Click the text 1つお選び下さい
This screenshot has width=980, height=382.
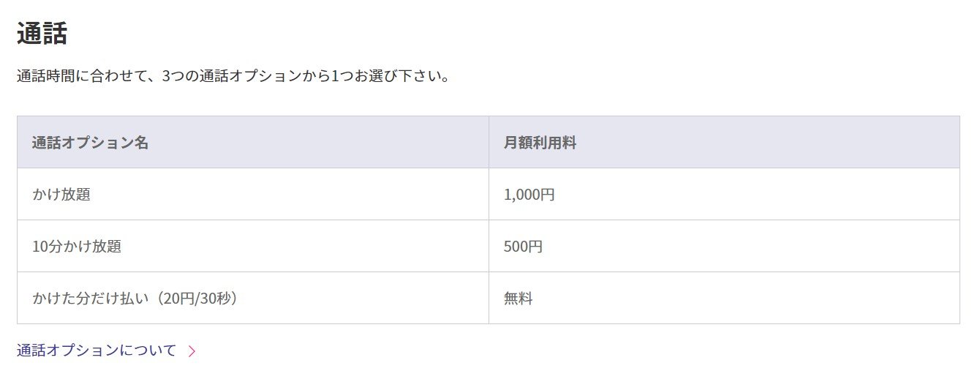[391, 76]
